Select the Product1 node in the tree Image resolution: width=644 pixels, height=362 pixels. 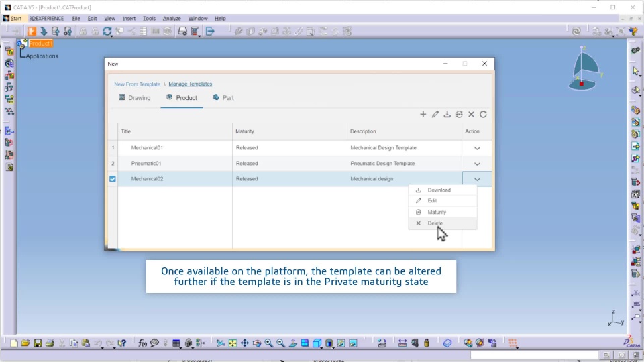click(x=40, y=44)
